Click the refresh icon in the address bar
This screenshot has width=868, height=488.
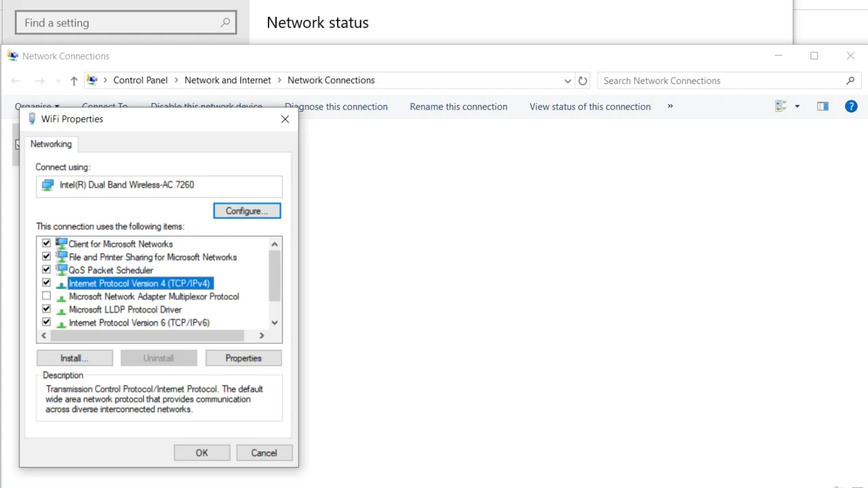click(583, 80)
